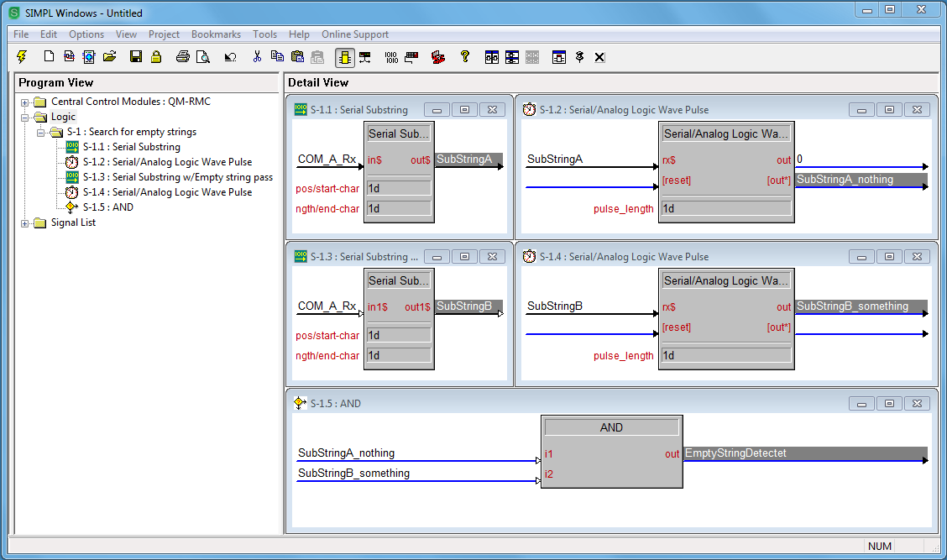The image size is (947, 560).
Task: Toggle the highlighted yellow symbol view button
Action: click(x=344, y=57)
